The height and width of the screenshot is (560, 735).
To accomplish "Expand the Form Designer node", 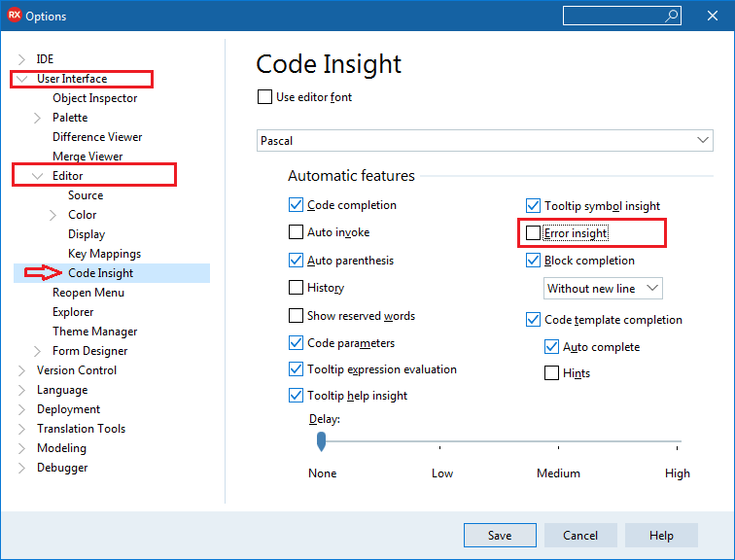I will pyautogui.click(x=38, y=351).
